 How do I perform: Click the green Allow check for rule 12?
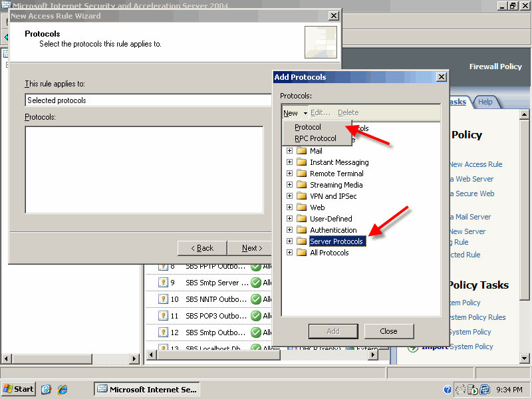tap(256, 332)
